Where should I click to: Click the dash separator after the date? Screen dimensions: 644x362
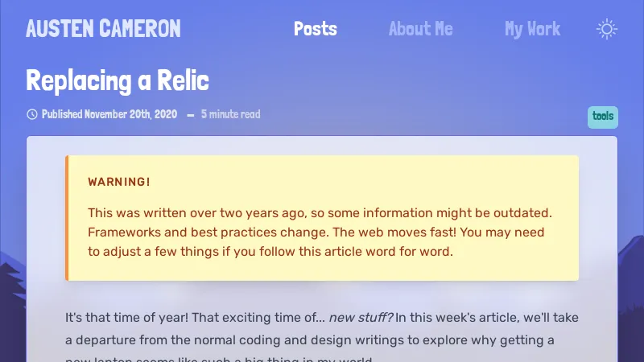(191, 115)
